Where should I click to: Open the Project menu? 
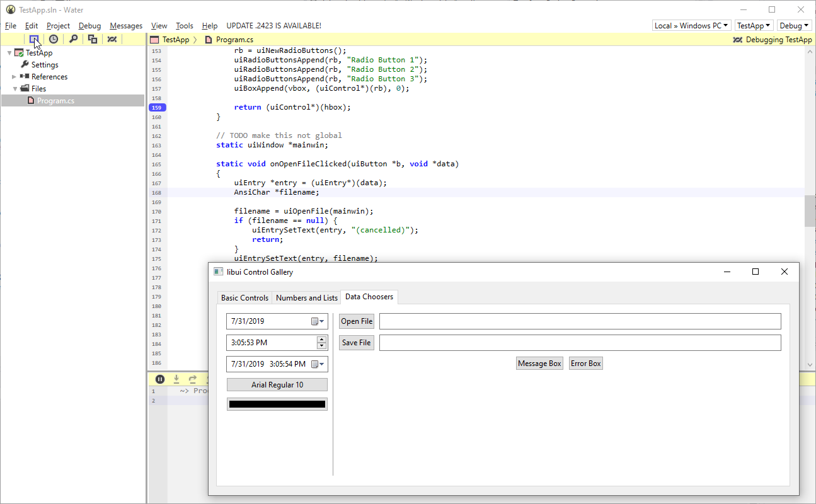click(58, 26)
